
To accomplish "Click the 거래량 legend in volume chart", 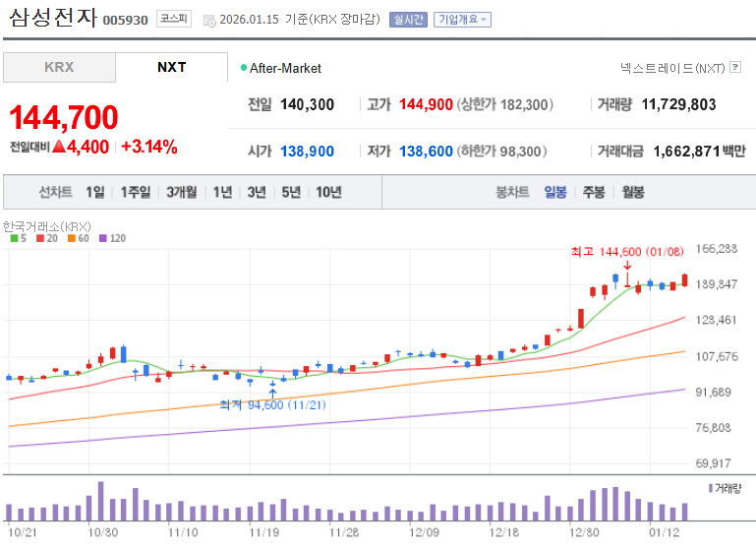I will pos(725,488).
